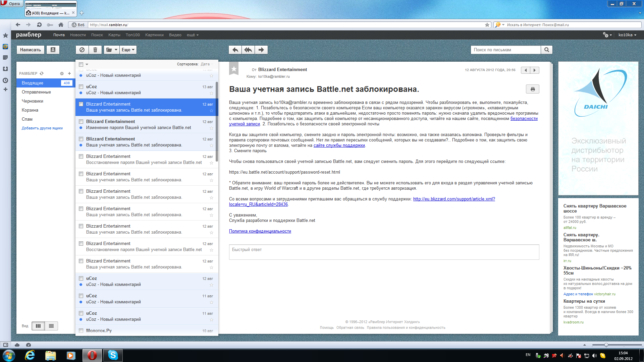The width and height of the screenshot is (644, 362).
Task: Star the open Blizzard Entertainment message
Action: coord(234,69)
